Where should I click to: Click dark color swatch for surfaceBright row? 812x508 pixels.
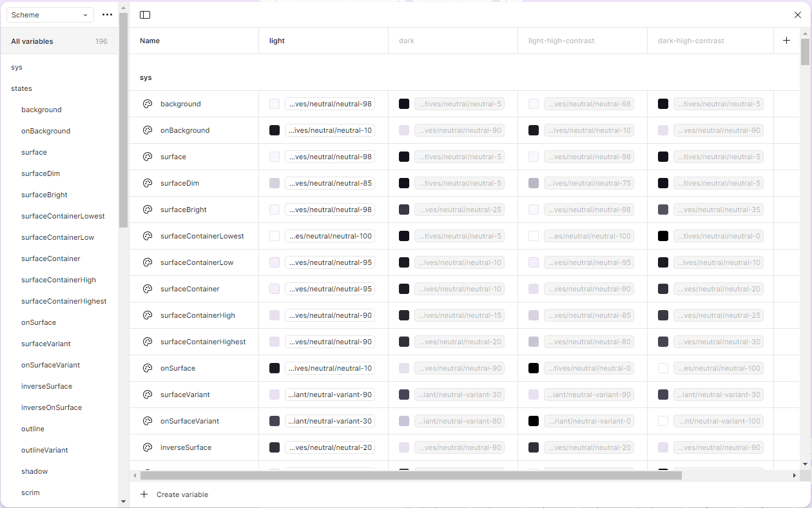(x=404, y=210)
